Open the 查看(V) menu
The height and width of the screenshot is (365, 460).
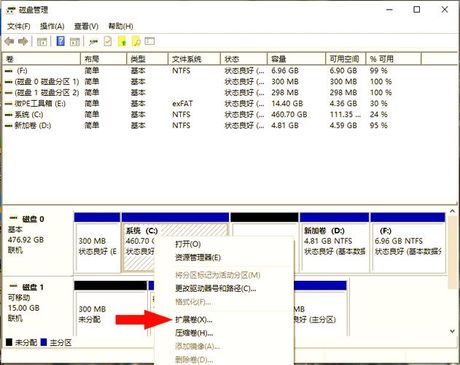[86, 26]
